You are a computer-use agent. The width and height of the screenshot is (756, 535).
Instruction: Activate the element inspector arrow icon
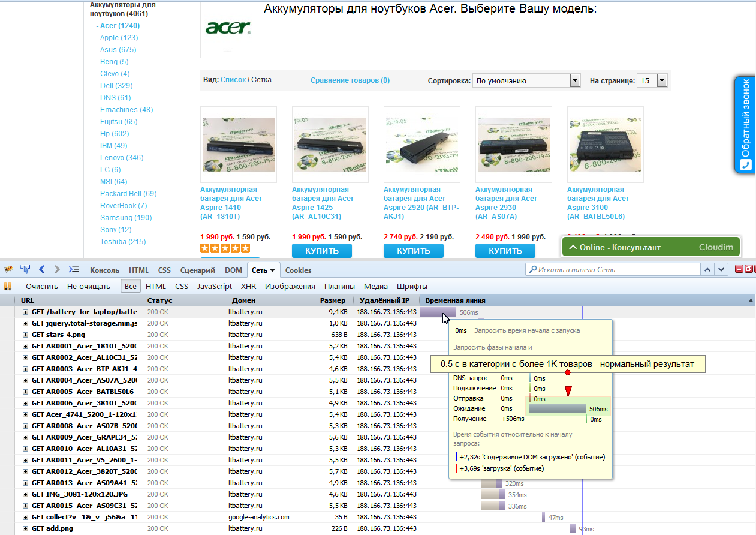(x=25, y=269)
